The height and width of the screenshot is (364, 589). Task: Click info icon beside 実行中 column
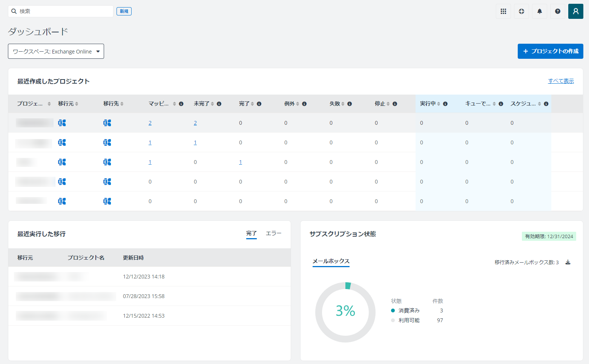pyautogui.click(x=445, y=104)
